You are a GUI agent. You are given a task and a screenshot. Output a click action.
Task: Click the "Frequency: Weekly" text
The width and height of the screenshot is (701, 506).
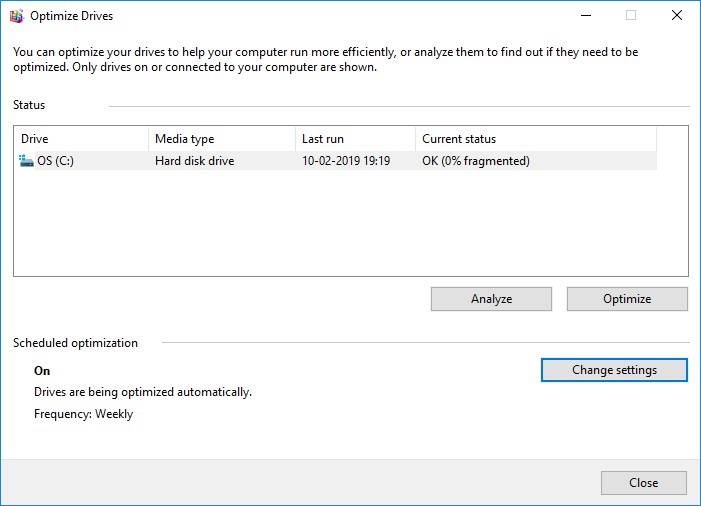(84, 414)
